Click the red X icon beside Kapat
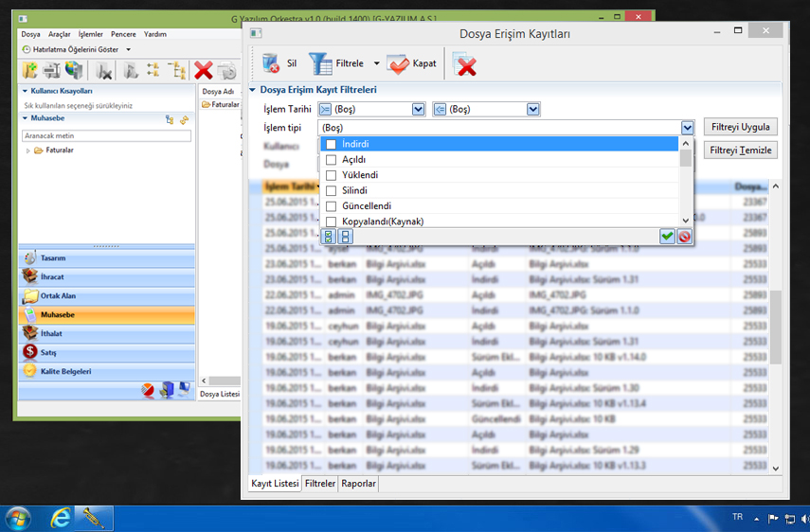This screenshot has width=810, height=532. click(465, 64)
